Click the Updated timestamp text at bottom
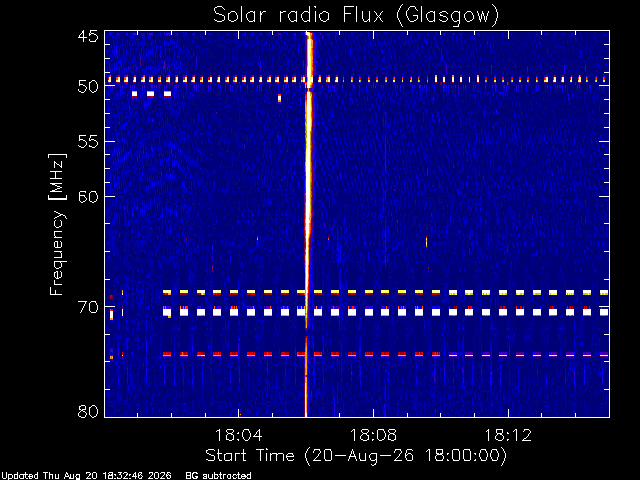Image resolution: width=640 pixels, height=480 pixels. pyautogui.click(x=87, y=476)
